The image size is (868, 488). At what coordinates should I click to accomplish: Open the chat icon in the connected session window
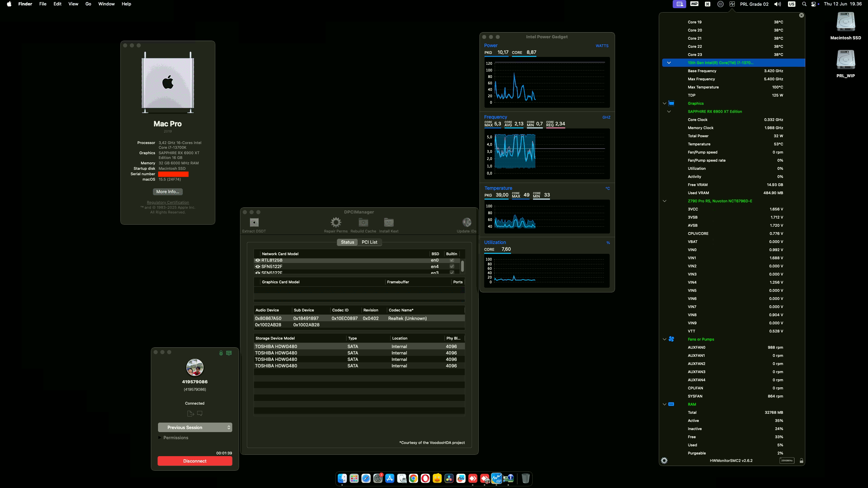(200, 413)
